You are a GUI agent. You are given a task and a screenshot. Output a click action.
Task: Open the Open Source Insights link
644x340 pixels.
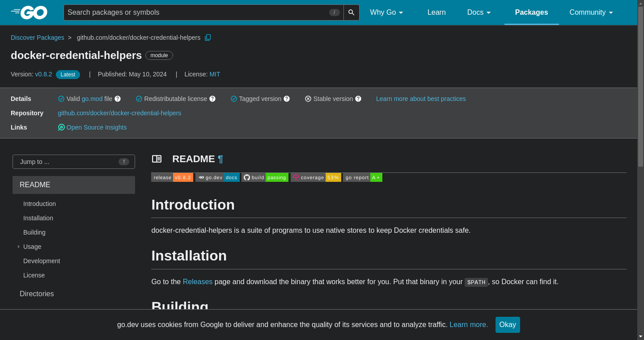(x=97, y=127)
